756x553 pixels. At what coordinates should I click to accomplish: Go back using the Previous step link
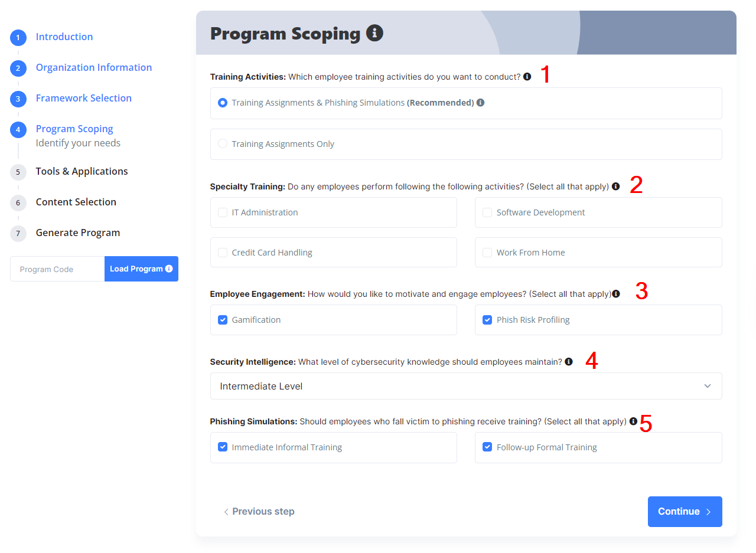(259, 512)
